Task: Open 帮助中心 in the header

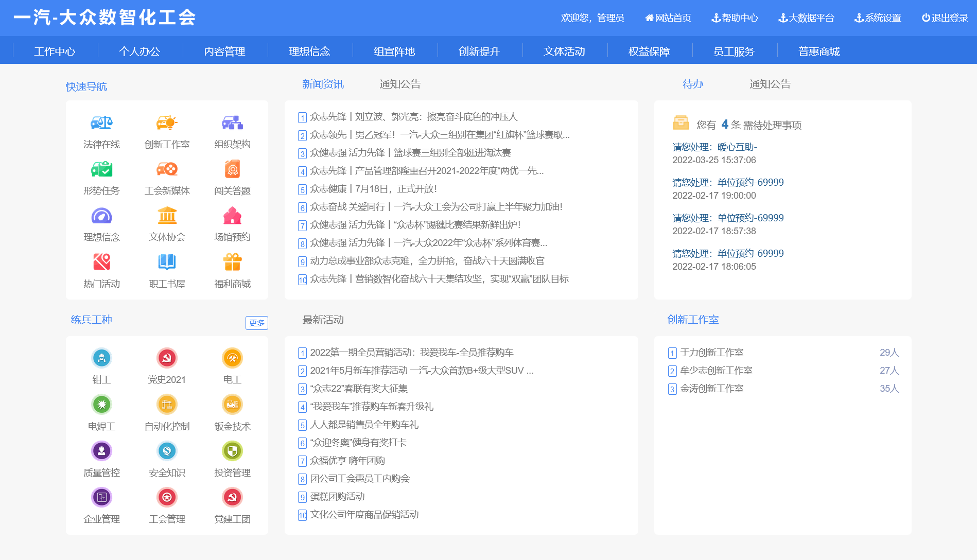Action: tap(735, 18)
